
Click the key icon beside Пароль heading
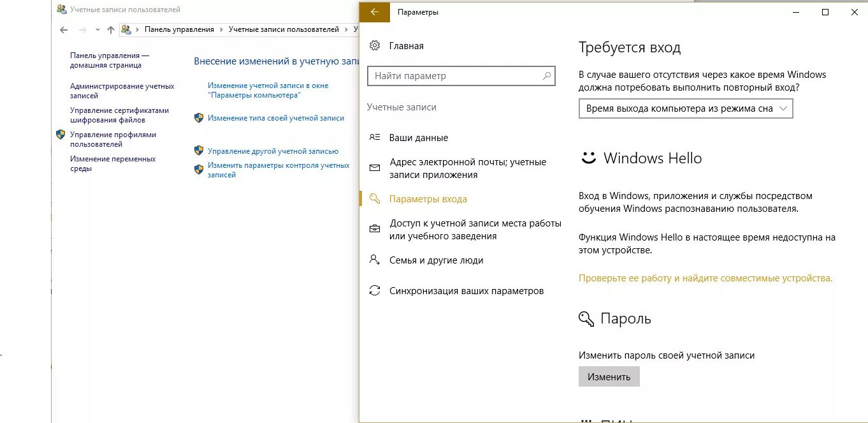[585, 318]
